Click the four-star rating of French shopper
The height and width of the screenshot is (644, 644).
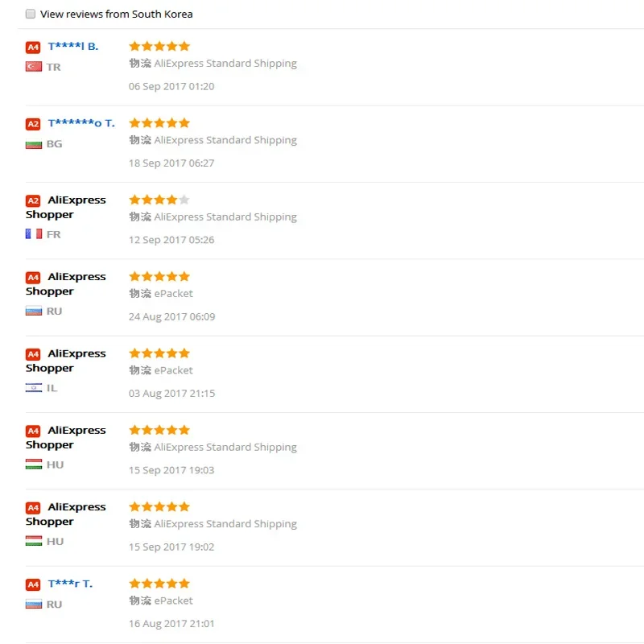tap(159, 200)
